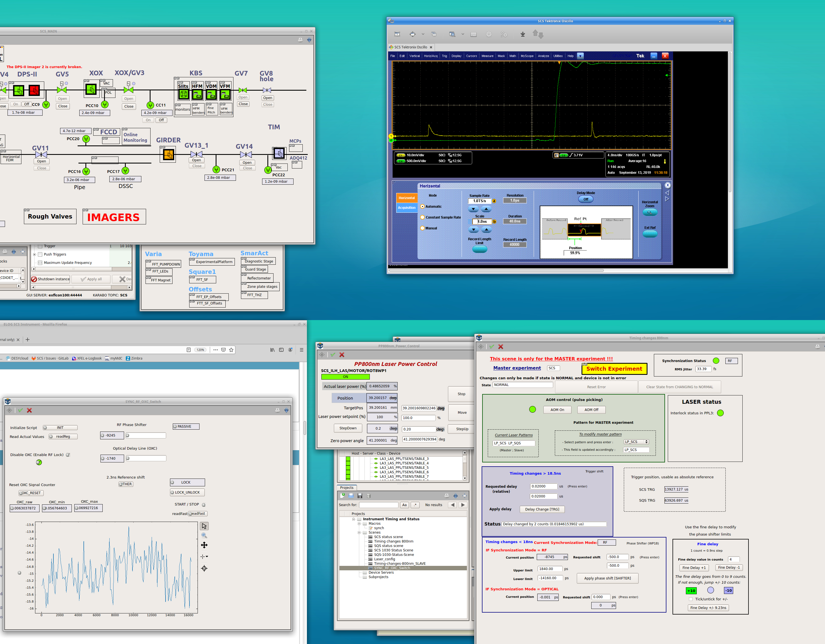Click the red DPS-II imager icon
The width and height of the screenshot is (825, 644).
(34, 91)
